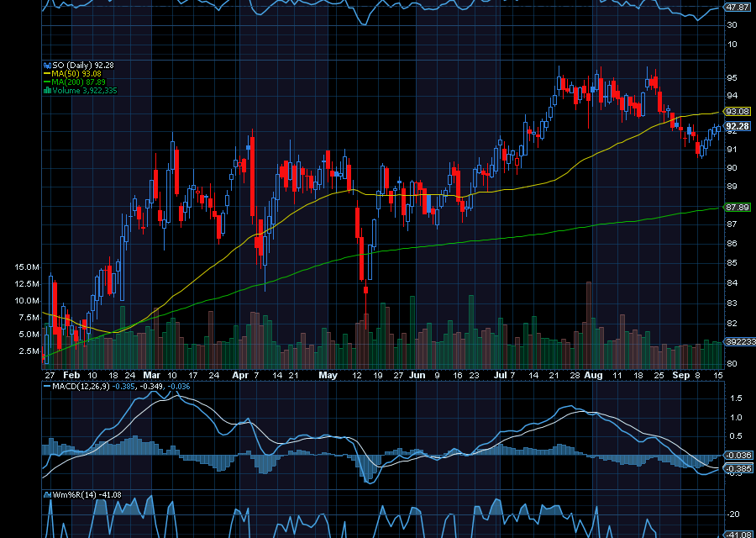756x538 pixels.
Task: Click the blue line marker beside MACD(12,26,9)
Action: pos(47,387)
